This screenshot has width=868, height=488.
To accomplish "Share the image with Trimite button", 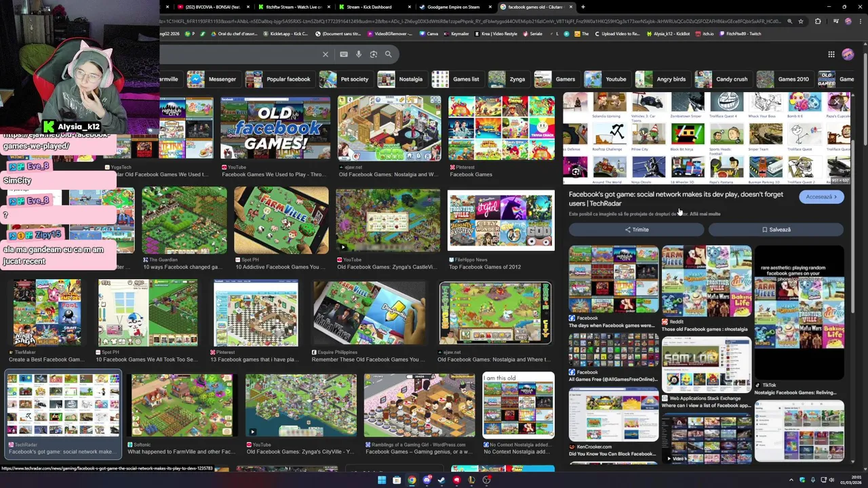I will point(636,230).
